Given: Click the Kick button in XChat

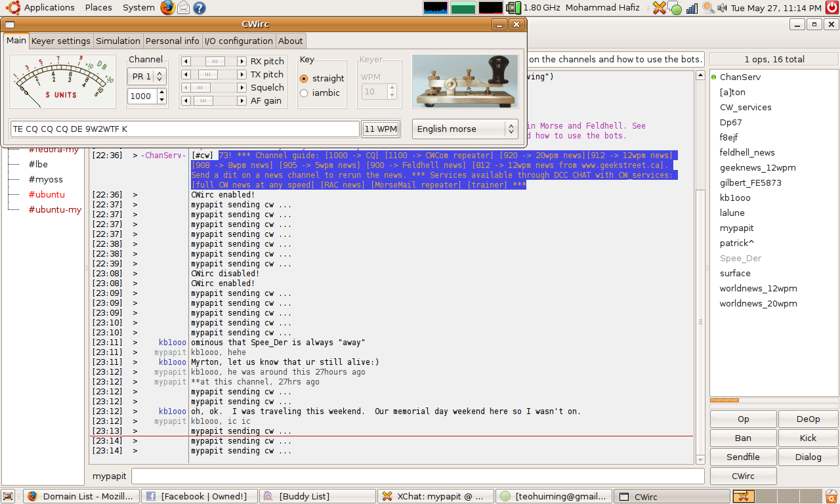Looking at the screenshot, I should coord(808,438).
